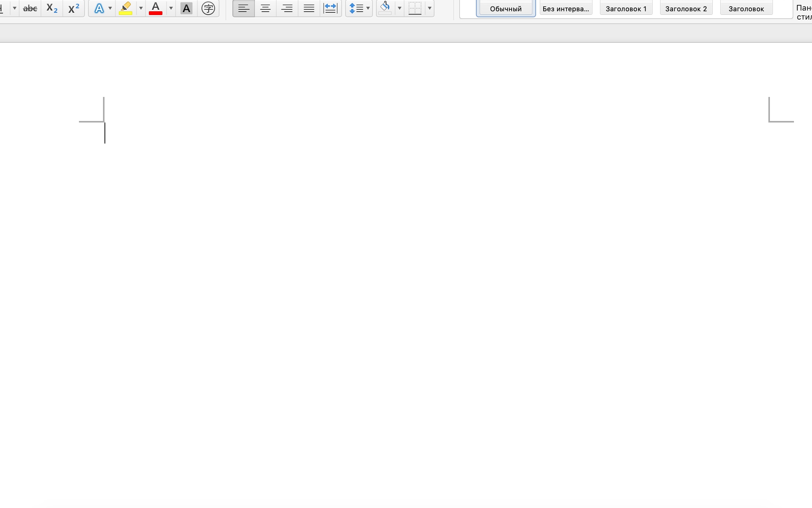The height and width of the screenshot is (508, 812).
Task: Apply the Без интервала style
Action: point(566,8)
